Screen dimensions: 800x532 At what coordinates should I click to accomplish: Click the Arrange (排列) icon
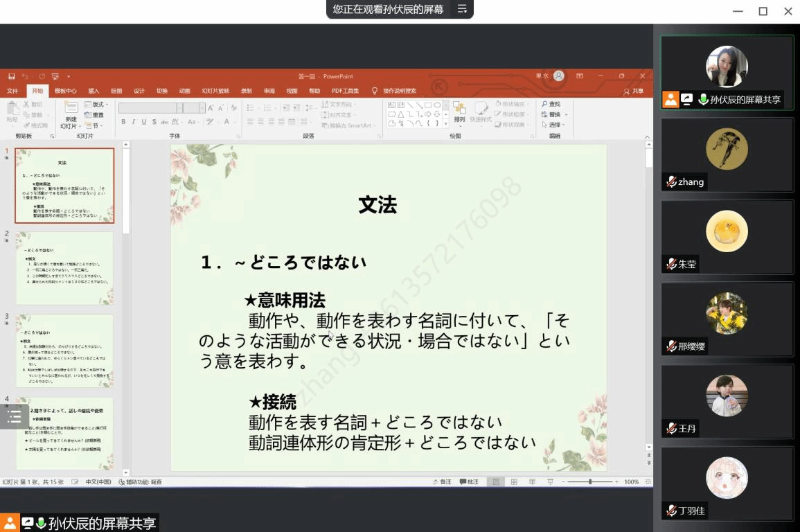(x=459, y=109)
